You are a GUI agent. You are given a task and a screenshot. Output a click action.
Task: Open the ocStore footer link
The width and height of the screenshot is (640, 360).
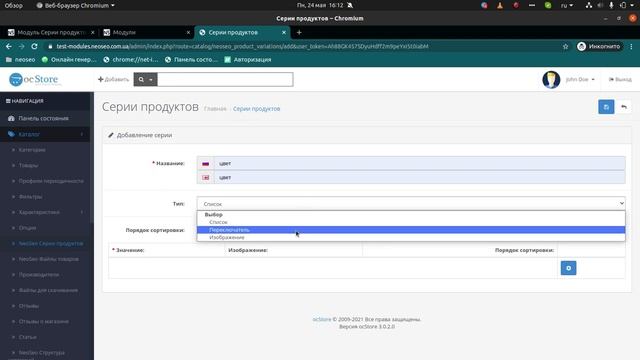[x=322, y=319]
